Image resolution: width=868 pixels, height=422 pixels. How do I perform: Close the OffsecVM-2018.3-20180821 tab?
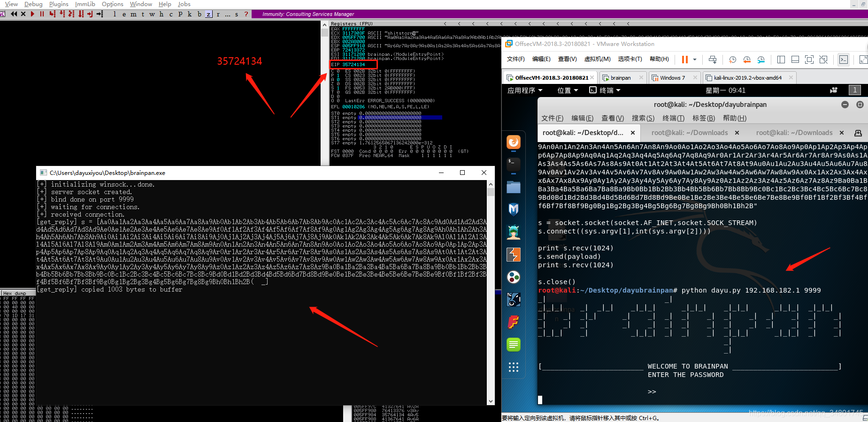[592, 77]
